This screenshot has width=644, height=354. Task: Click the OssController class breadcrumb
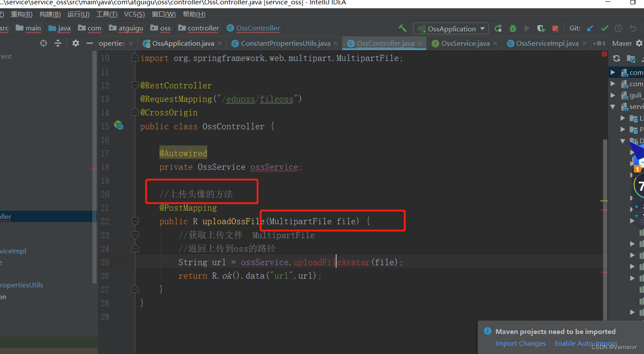253,28
